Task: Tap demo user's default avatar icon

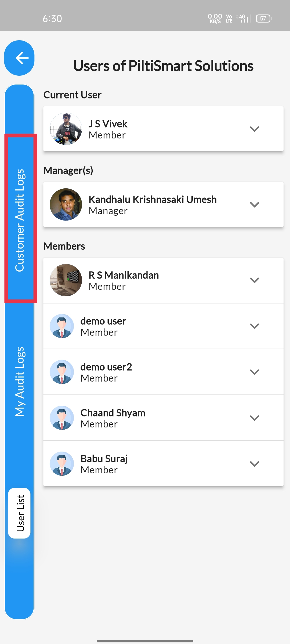Action: [x=62, y=326]
